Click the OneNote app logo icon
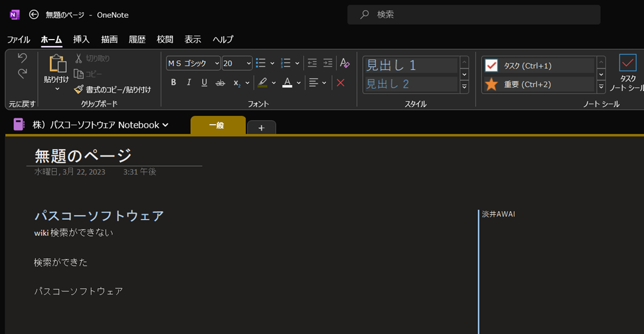644x334 pixels. tap(14, 15)
